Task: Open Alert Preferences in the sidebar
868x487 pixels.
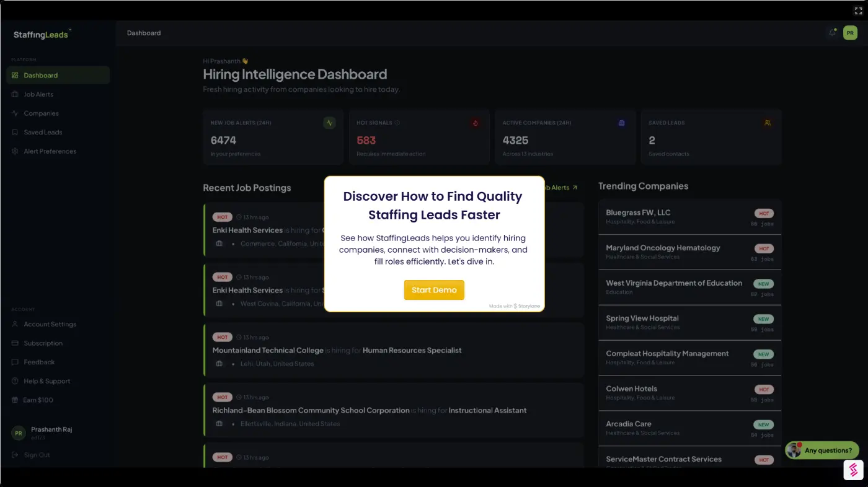Action: click(58, 151)
